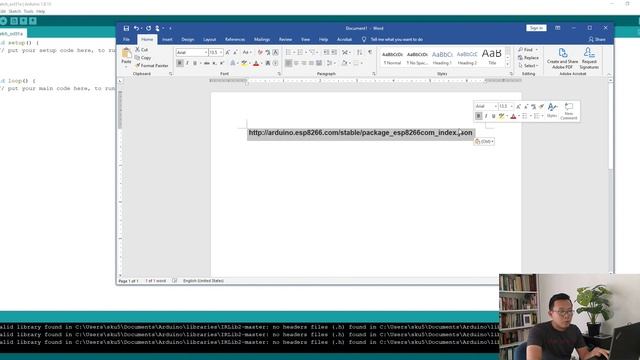The height and width of the screenshot is (360, 640).
Task: Click the Paste clipboard icon
Action: click(x=127, y=53)
